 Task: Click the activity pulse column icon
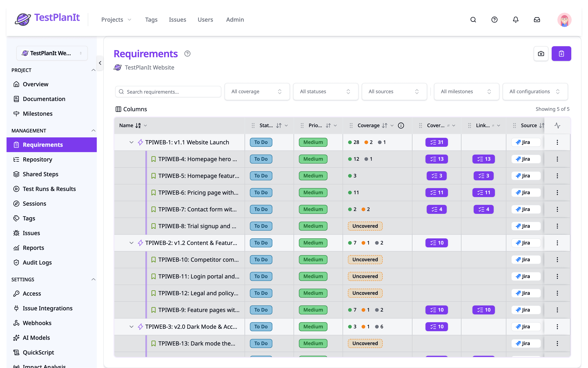pos(557,125)
